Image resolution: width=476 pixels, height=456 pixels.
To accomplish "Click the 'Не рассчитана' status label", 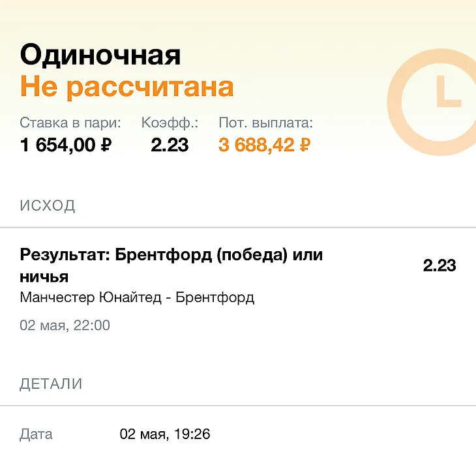I will tap(127, 87).
